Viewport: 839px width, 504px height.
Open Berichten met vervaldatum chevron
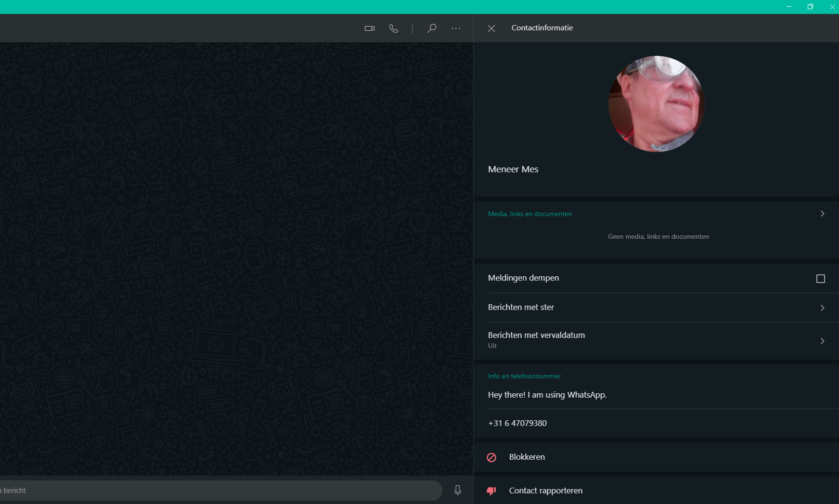822,341
